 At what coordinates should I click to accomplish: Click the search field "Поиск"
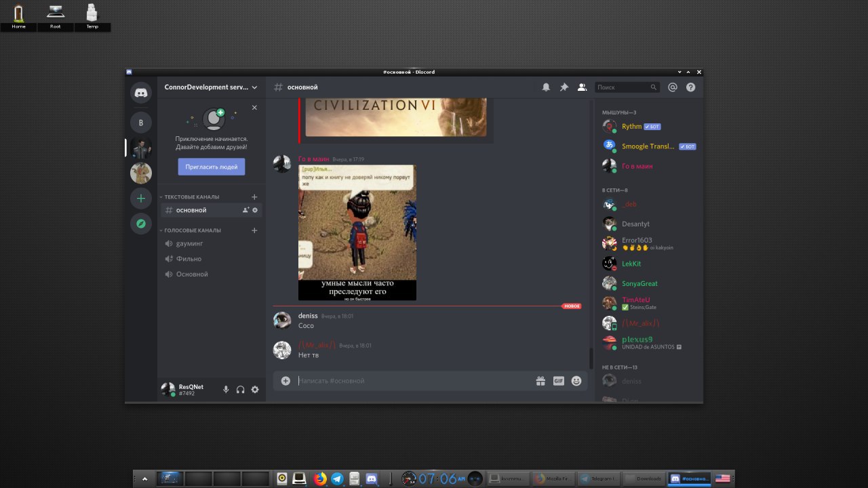(x=627, y=87)
